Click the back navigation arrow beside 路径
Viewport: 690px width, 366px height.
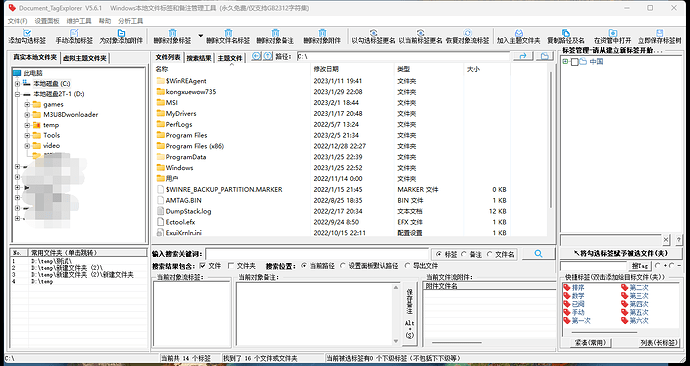click(x=256, y=56)
